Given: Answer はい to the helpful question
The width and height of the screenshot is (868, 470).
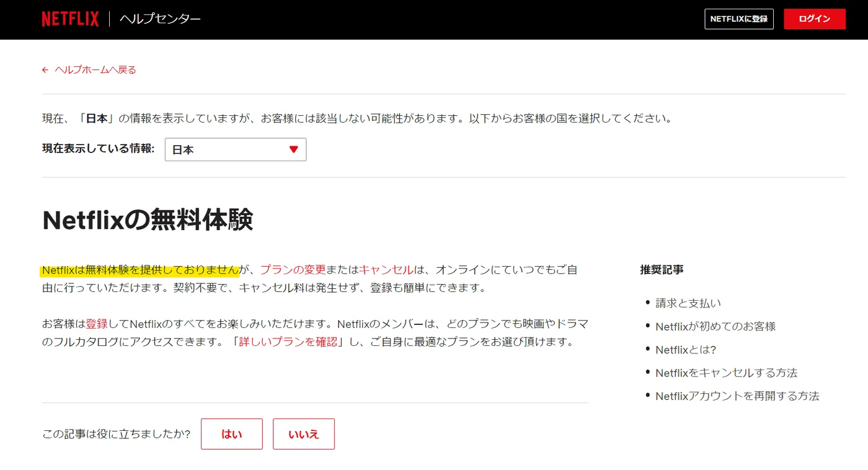Looking at the screenshot, I should (x=232, y=434).
